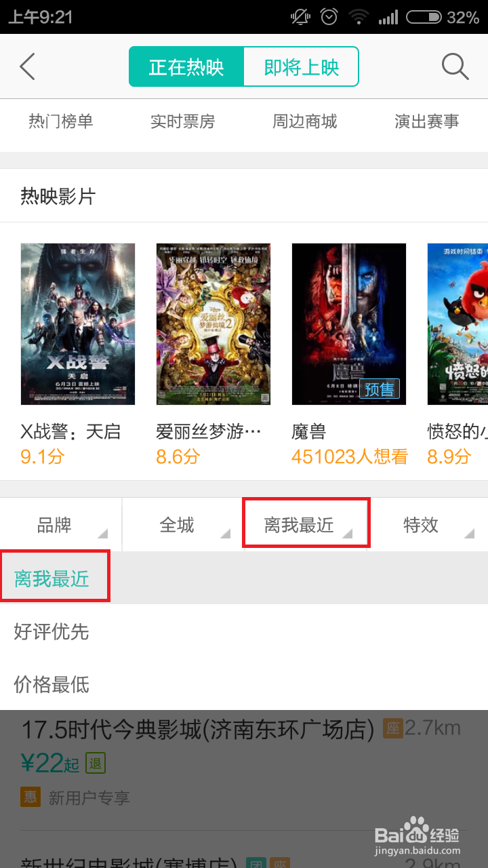This screenshot has width=488, height=868.
Task: Open 爱丽丝梦游 movie poster
Action: (213, 324)
